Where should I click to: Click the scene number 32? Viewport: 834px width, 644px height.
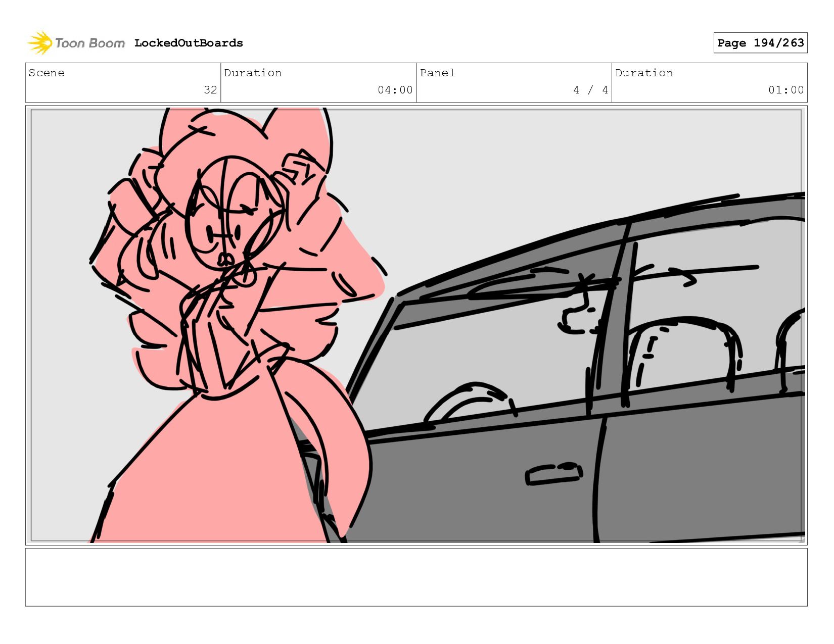point(210,90)
